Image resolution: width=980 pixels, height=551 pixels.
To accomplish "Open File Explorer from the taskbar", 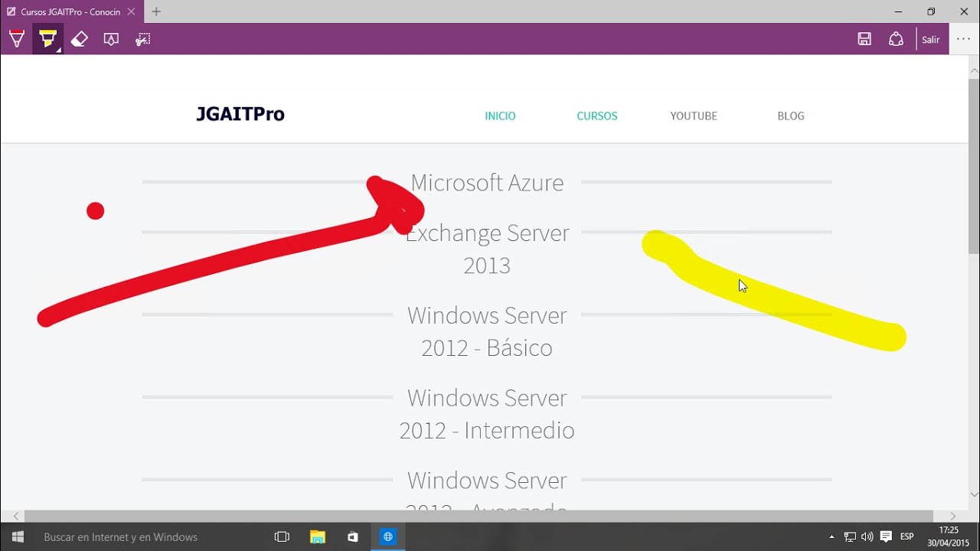I will click(318, 537).
